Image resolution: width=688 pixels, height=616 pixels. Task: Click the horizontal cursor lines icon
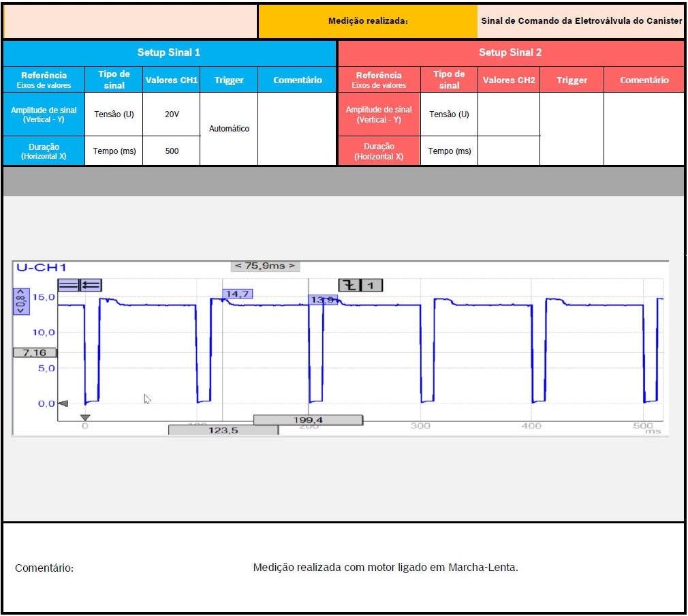pos(68,286)
